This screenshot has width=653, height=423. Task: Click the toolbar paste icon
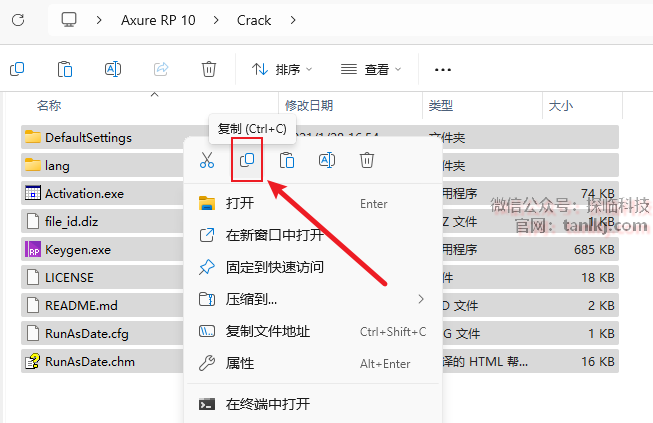coord(65,69)
